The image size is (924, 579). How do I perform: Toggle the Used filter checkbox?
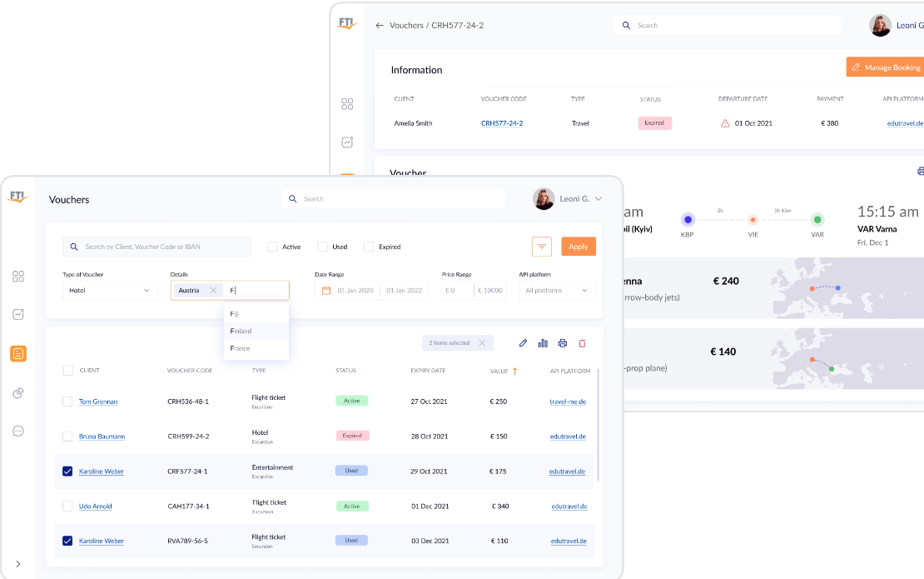[322, 247]
